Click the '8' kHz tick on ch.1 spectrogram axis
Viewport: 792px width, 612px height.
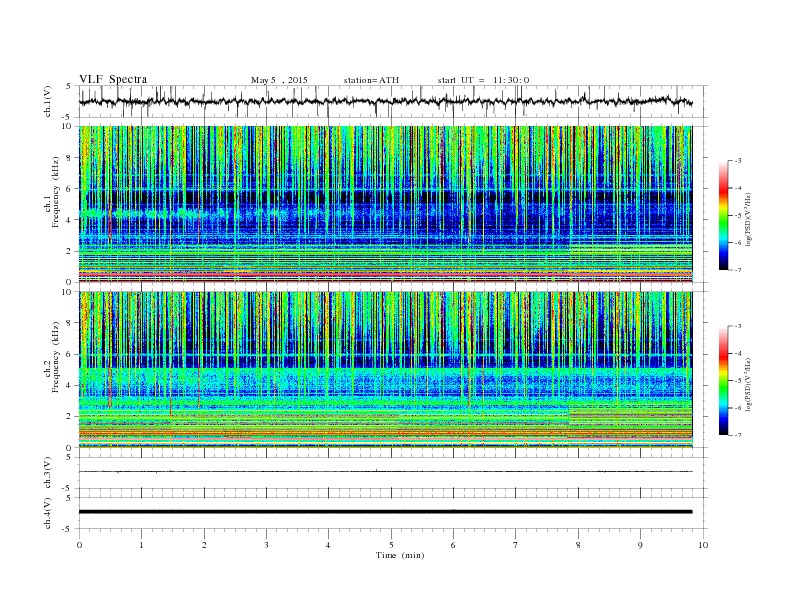pyautogui.click(x=70, y=158)
